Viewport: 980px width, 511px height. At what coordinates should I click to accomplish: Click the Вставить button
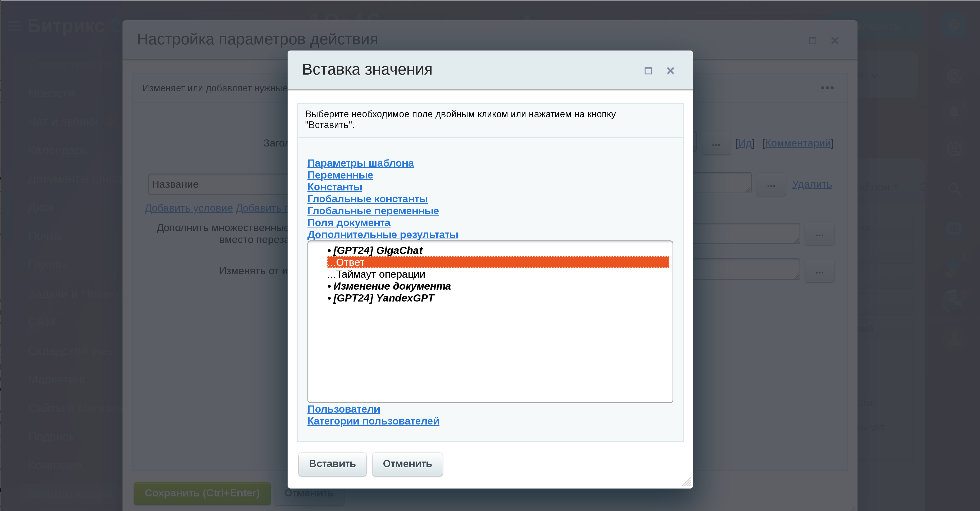point(332,464)
